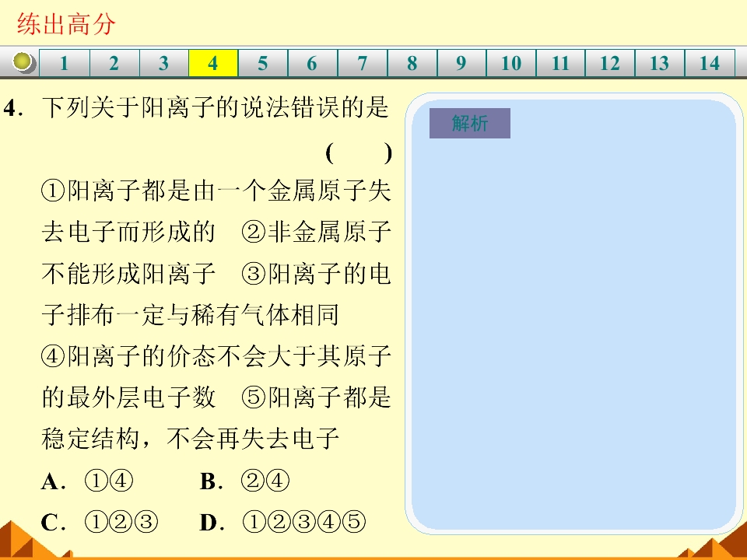The height and width of the screenshot is (560, 747).
Task: Jump to question tab 5
Action: [263, 64]
